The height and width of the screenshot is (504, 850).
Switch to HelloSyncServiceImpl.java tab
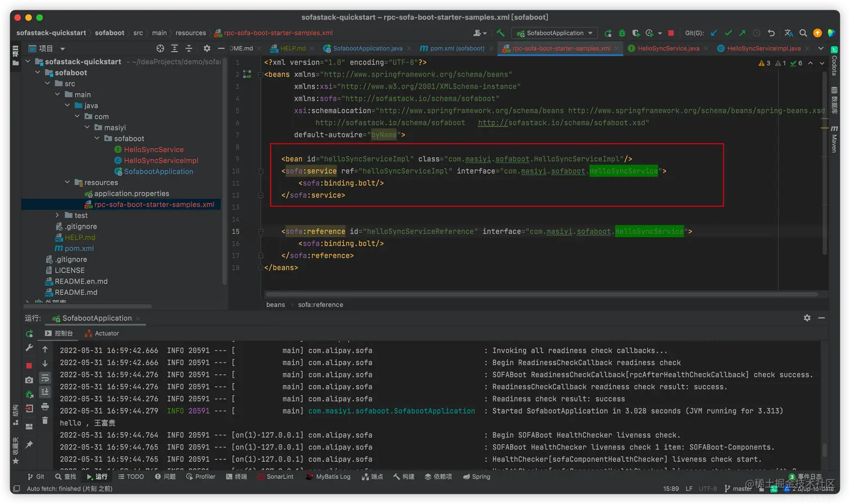point(763,48)
